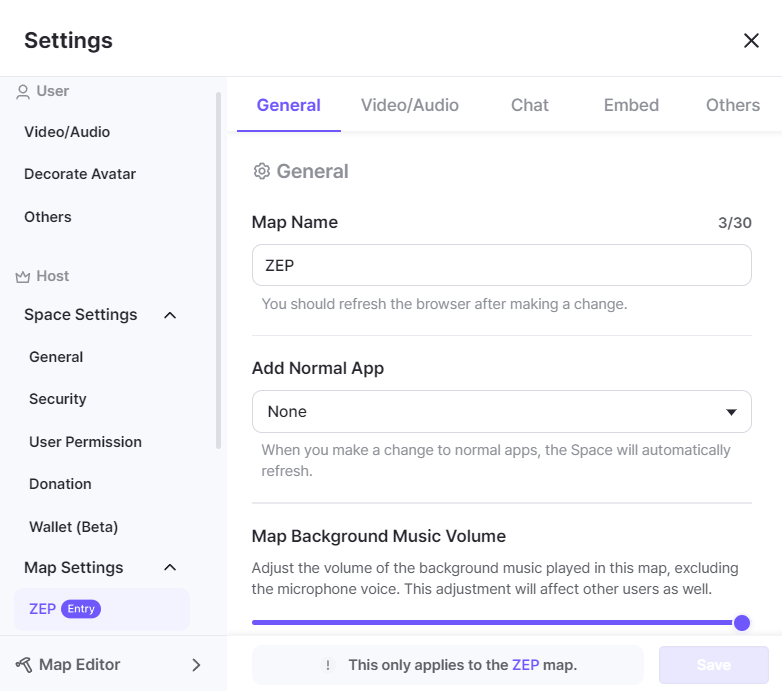This screenshot has width=782, height=691.
Task: Open the Add Normal App dropdown
Action: click(x=501, y=411)
